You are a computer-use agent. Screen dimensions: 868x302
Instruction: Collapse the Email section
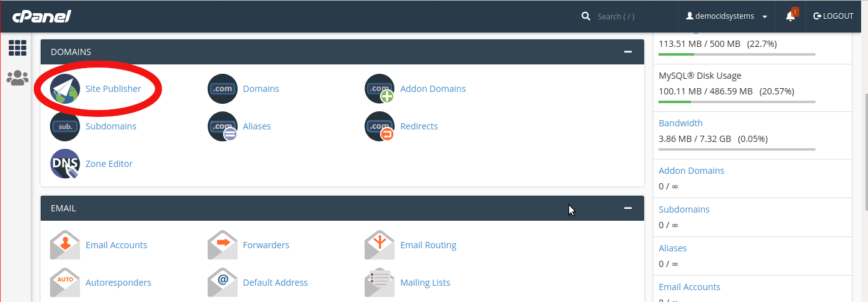tap(628, 208)
